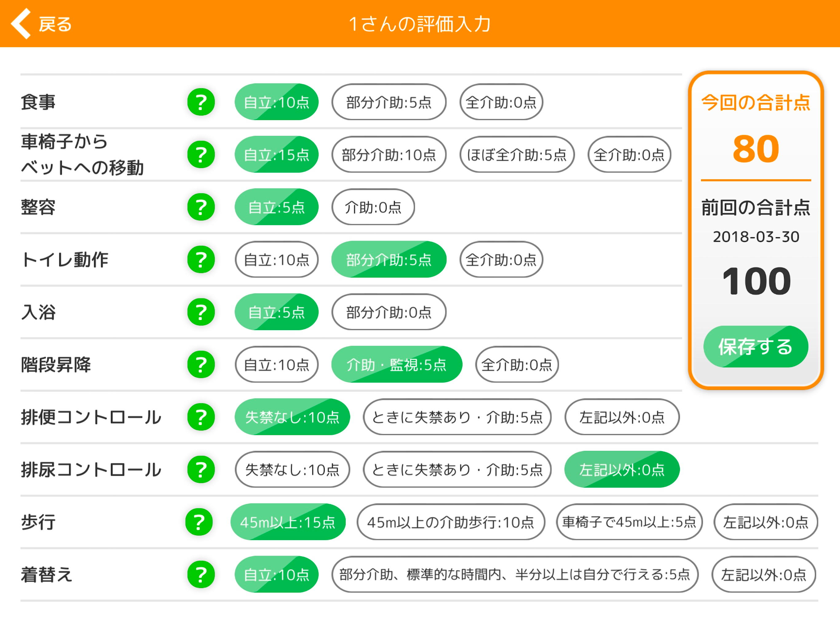840x630 pixels.
Task: Select 車椅子で45m以上:5点 option
Action: click(629, 522)
